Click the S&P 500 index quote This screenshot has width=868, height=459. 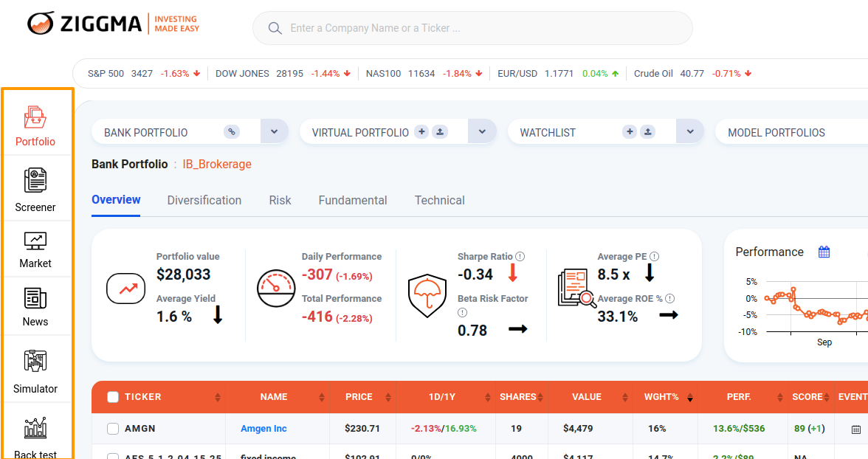point(144,74)
